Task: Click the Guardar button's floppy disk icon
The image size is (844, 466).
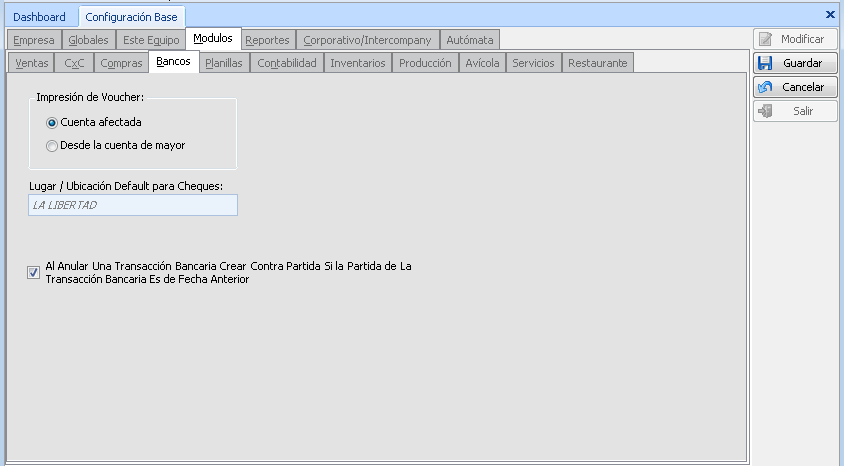Action: pyautogui.click(x=766, y=63)
